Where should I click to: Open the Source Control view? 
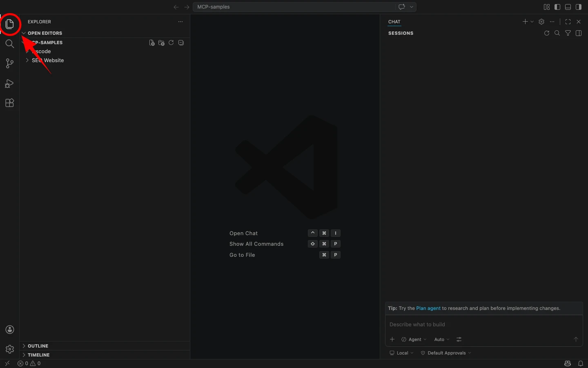pos(10,63)
